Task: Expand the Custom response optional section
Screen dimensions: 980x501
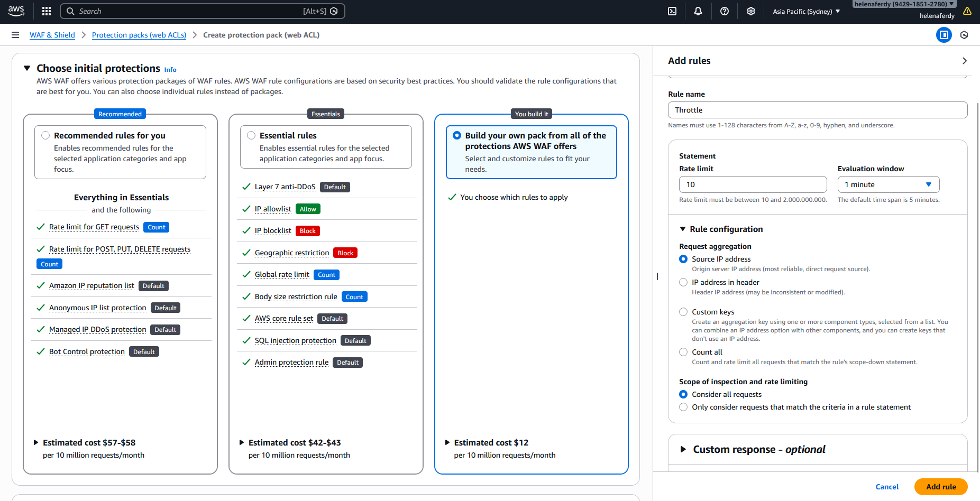Action: [x=683, y=449]
